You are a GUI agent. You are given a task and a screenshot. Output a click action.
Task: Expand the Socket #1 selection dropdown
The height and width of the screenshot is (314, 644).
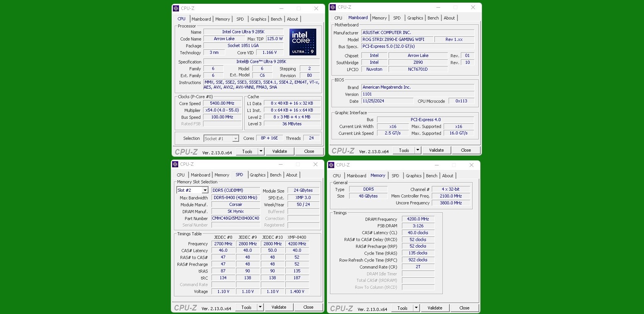236,139
